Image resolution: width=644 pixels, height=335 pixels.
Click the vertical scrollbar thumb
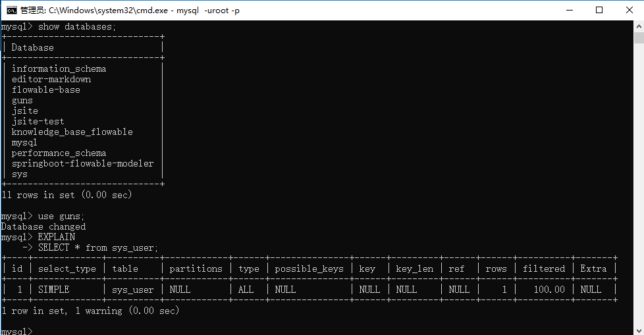point(639,38)
